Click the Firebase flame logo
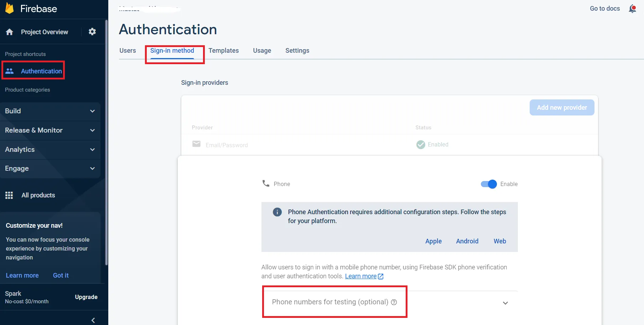The width and height of the screenshot is (644, 325). coord(10,8)
